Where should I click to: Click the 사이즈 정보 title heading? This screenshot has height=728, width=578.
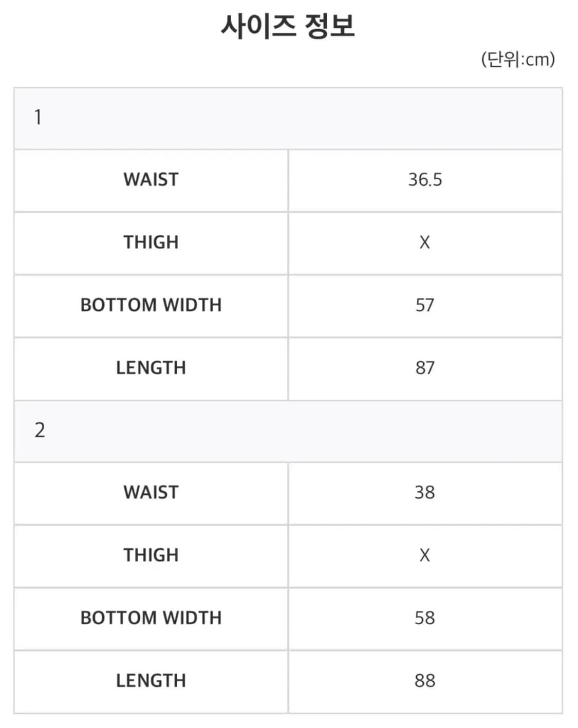click(288, 26)
